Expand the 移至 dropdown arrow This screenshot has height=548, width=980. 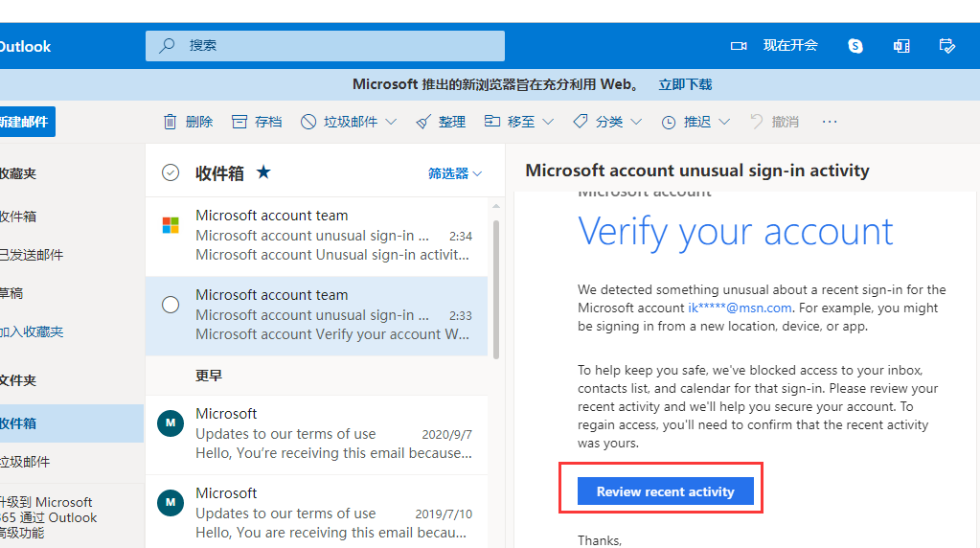(x=548, y=122)
